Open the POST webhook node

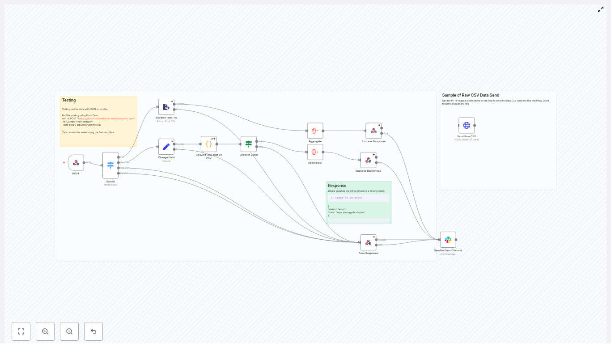tap(76, 162)
